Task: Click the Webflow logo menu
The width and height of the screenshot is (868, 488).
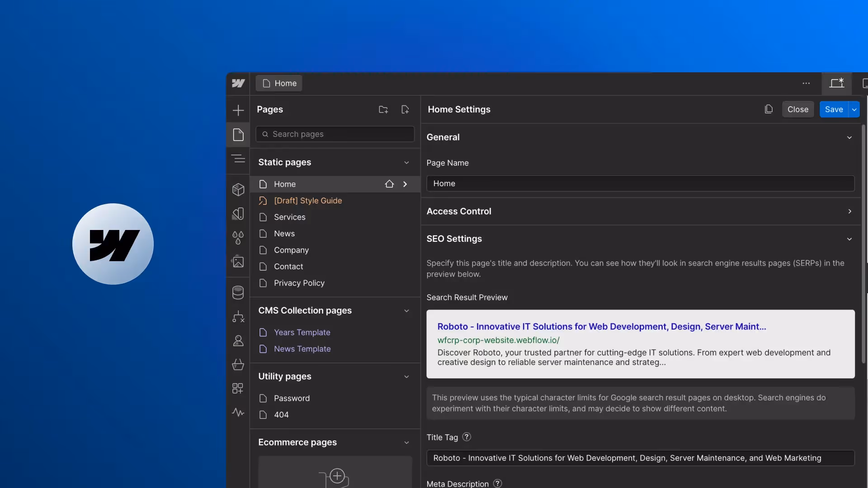Action: tap(238, 83)
